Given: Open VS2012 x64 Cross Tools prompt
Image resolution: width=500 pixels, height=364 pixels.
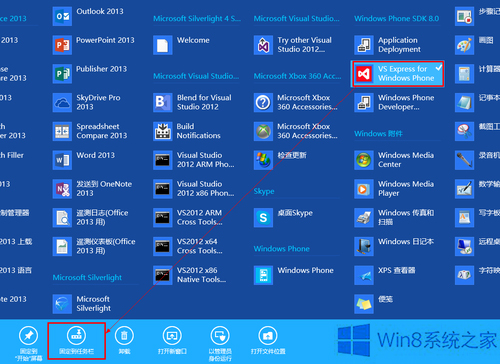Looking at the screenshot, I should 188,246.
